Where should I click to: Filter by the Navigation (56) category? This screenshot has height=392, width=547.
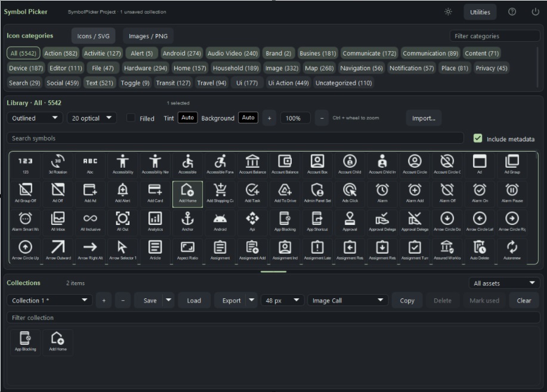[361, 68]
